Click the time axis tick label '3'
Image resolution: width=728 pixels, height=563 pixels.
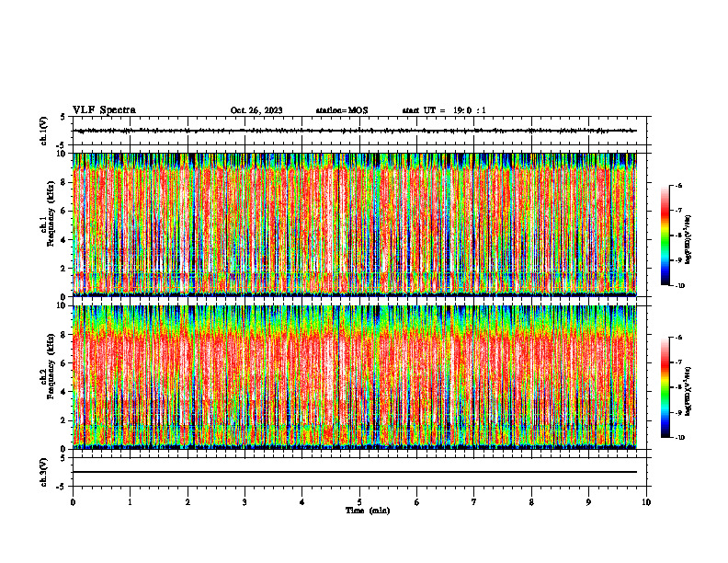coord(245,502)
